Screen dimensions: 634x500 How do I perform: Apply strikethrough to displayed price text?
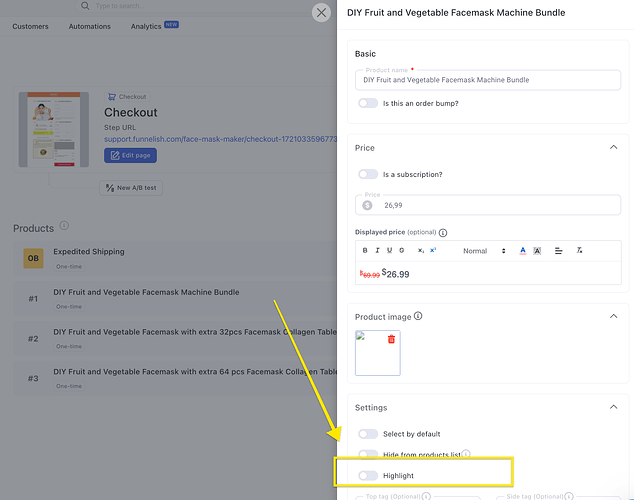point(402,251)
